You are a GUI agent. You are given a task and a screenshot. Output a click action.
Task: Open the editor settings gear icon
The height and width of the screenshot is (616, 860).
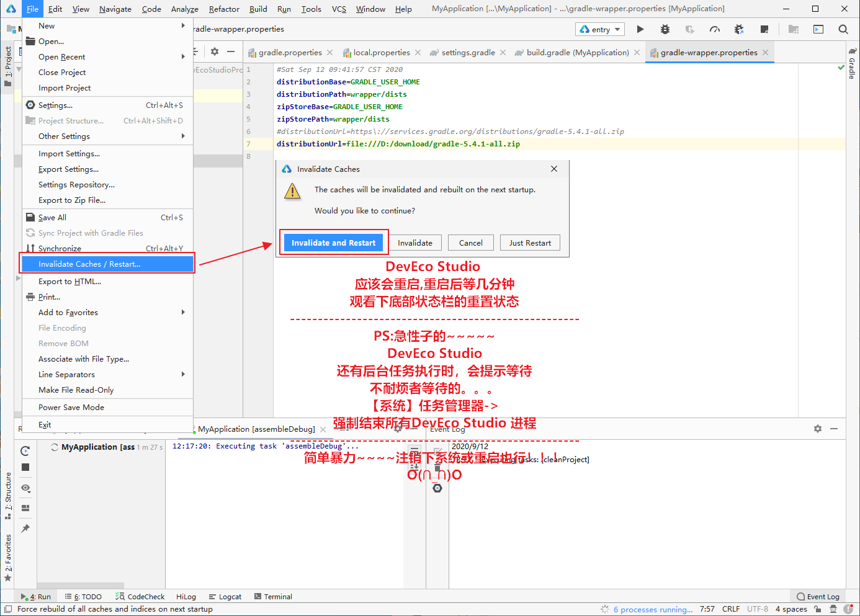(215, 51)
